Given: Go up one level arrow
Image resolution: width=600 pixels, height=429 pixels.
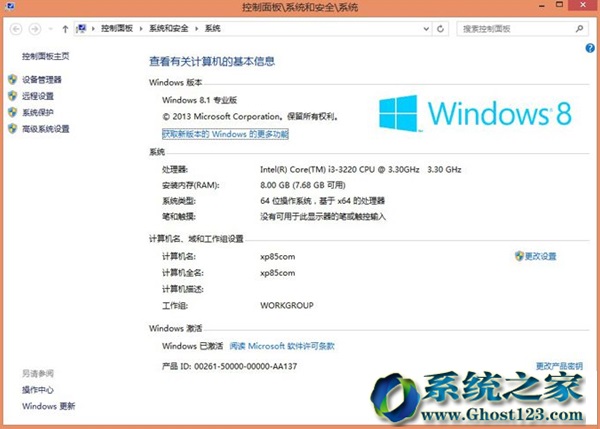Looking at the screenshot, I should point(65,29).
